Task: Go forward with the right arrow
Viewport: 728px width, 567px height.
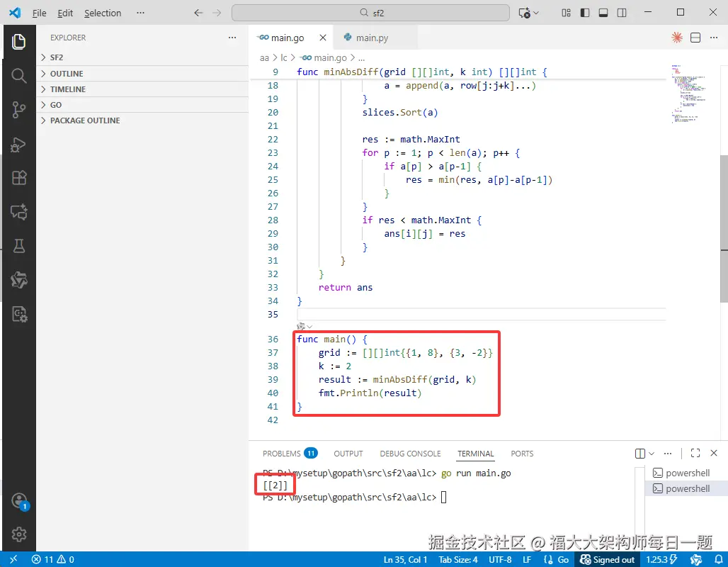Action: coord(217,13)
